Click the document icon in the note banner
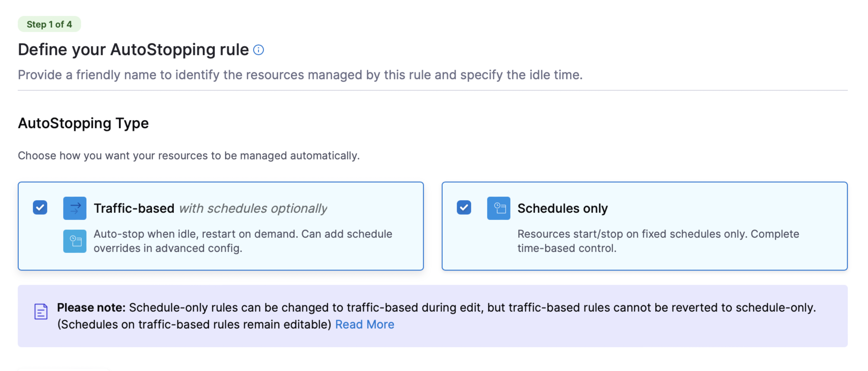Screen dimensions: 868x371 click(41, 312)
